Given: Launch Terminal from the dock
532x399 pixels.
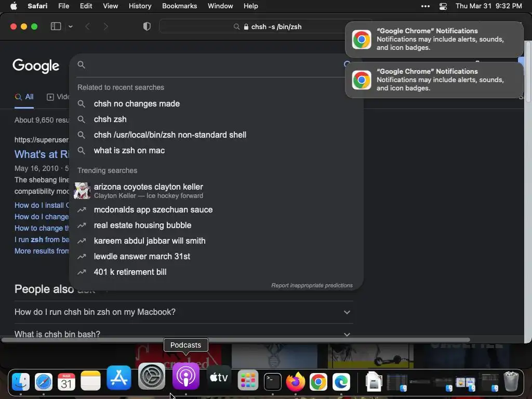Looking at the screenshot, I should tap(272, 382).
